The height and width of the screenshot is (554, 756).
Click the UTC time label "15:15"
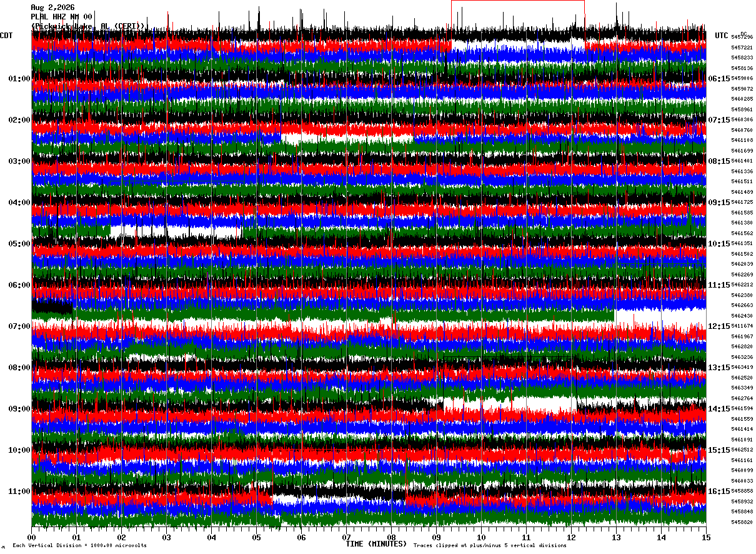coord(719,450)
